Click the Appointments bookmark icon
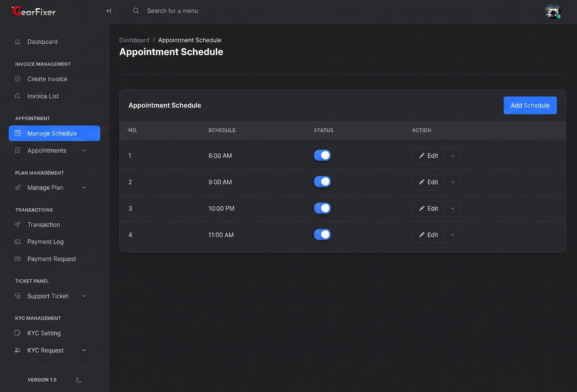This screenshot has width=577, height=392. coord(17,150)
